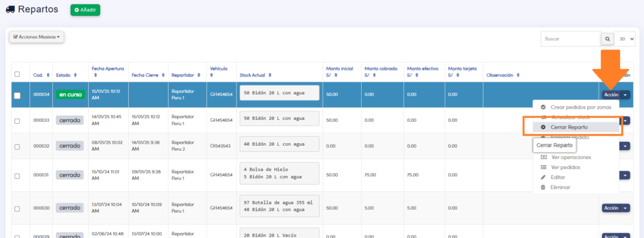Click Acción button for reparto 000030
The image size is (644, 238).
pos(611,208)
